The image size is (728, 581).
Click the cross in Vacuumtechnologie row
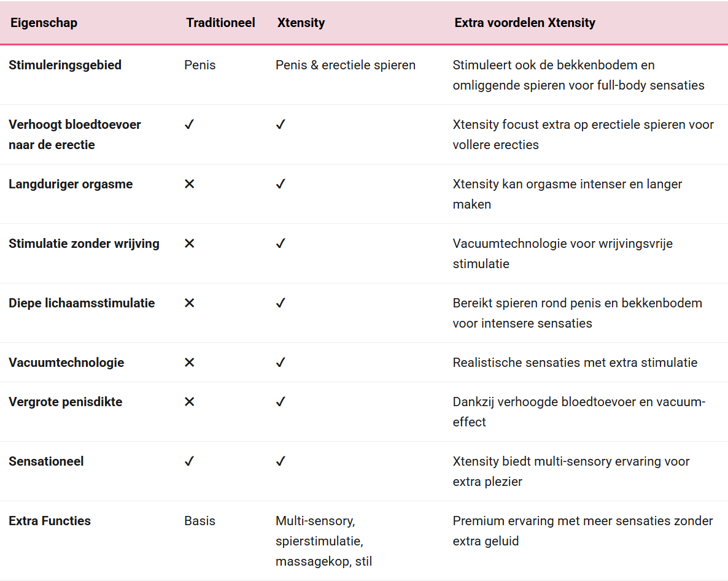(189, 363)
